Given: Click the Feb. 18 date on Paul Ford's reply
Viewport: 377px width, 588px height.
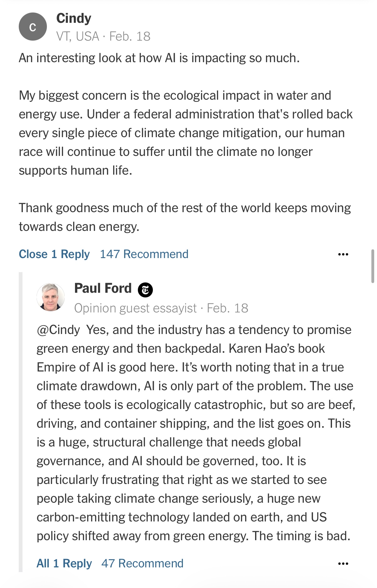Looking at the screenshot, I should tap(228, 308).
